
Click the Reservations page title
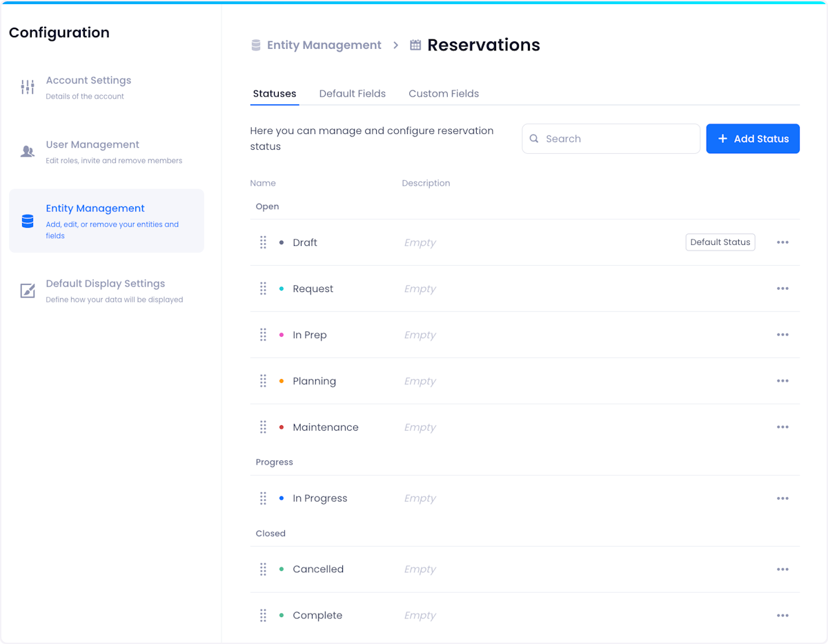484,45
